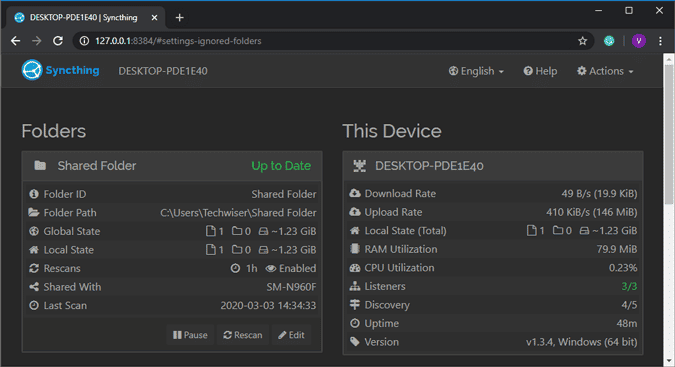Click the Discovery signpost icon
675x367 pixels.
pyautogui.click(x=355, y=305)
